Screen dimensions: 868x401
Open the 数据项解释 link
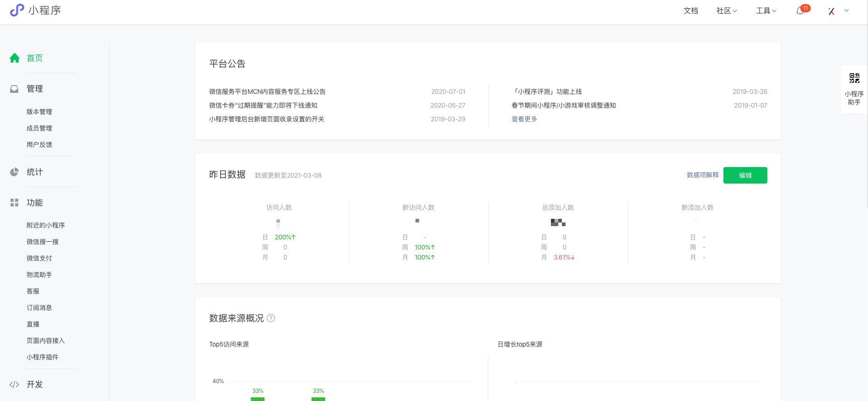click(703, 175)
